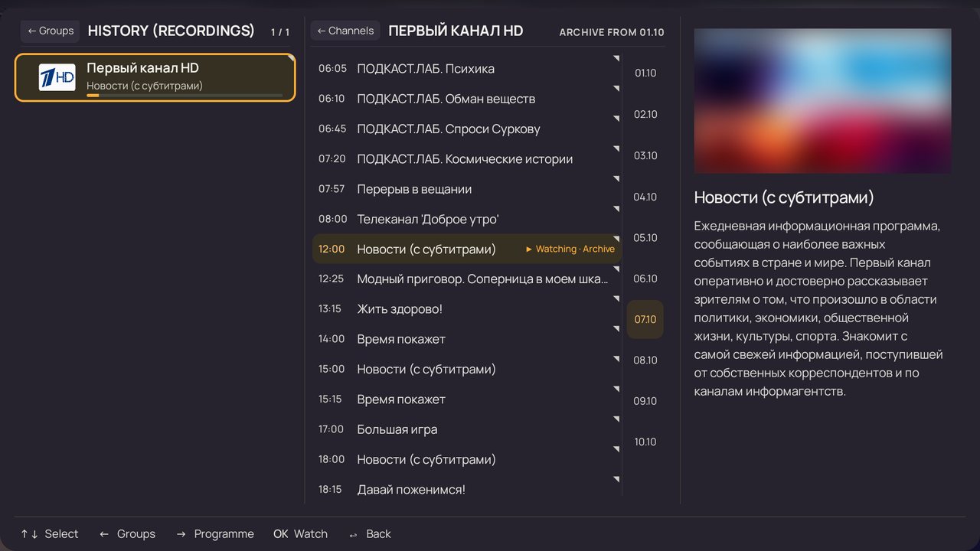The width and height of the screenshot is (980, 551).
Task: Click the 1 / 1 page counter
Action: [280, 32]
